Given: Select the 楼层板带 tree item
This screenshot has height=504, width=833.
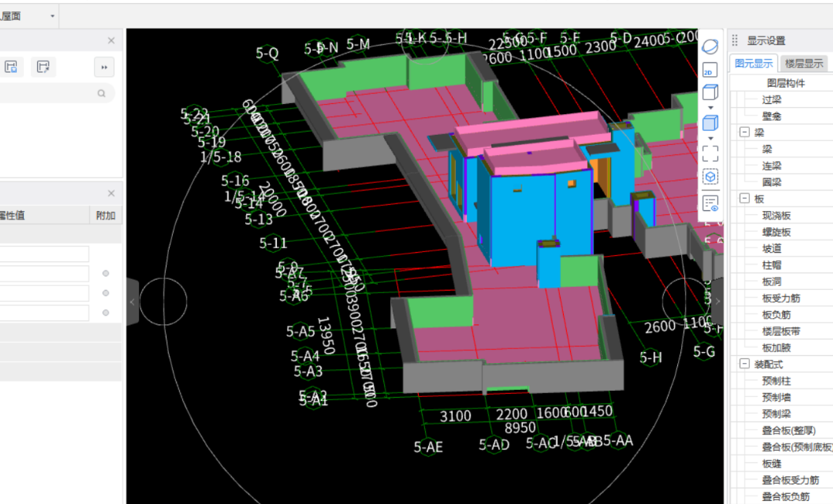Looking at the screenshot, I should pos(781,331).
